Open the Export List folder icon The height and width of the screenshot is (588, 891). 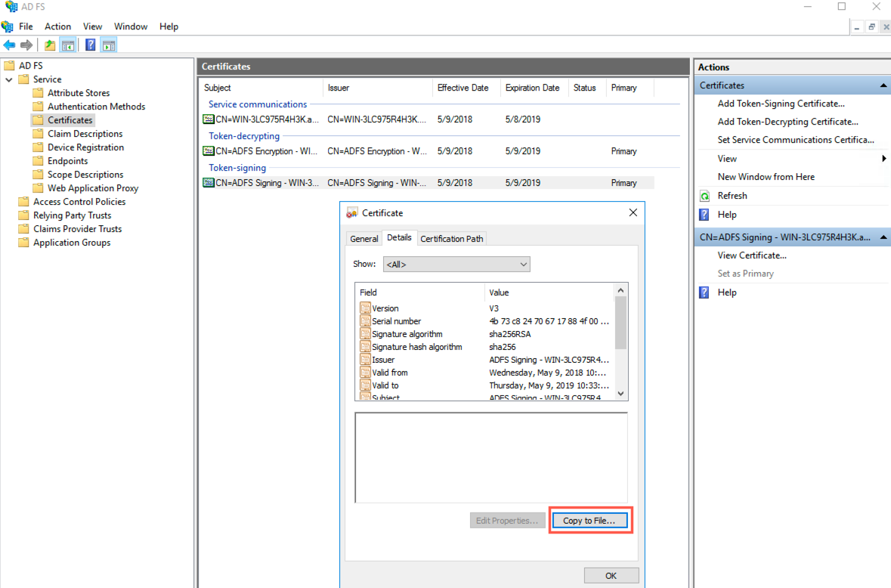(49, 44)
